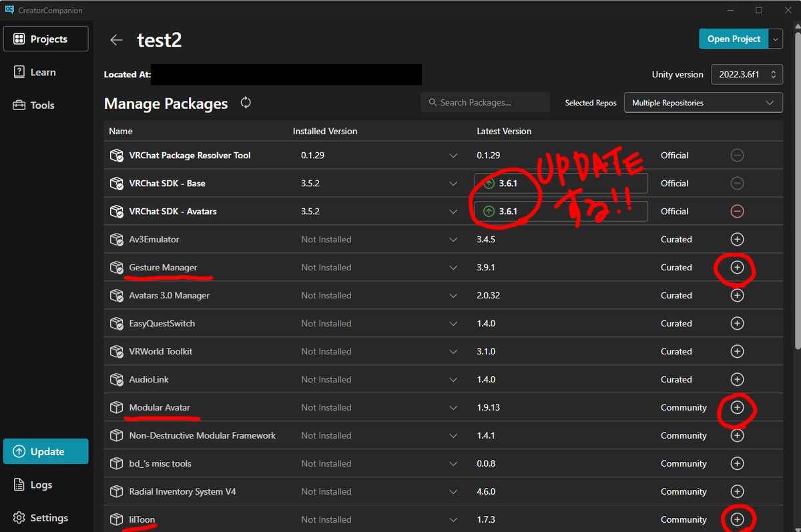Add Non-Destructive Modular Framework package
The image size is (801, 532).
pos(737,435)
